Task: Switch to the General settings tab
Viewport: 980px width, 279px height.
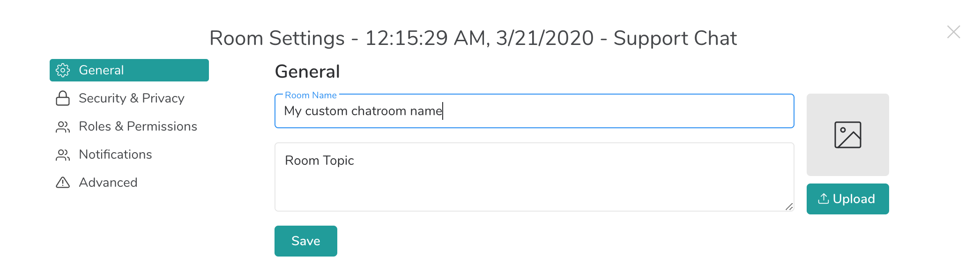Action: [x=101, y=70]
